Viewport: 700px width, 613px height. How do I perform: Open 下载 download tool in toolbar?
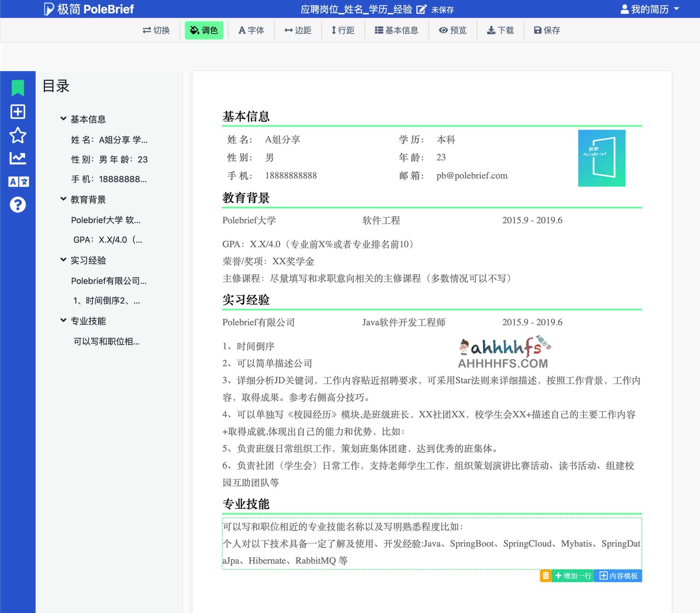click(x=500, y=30)
